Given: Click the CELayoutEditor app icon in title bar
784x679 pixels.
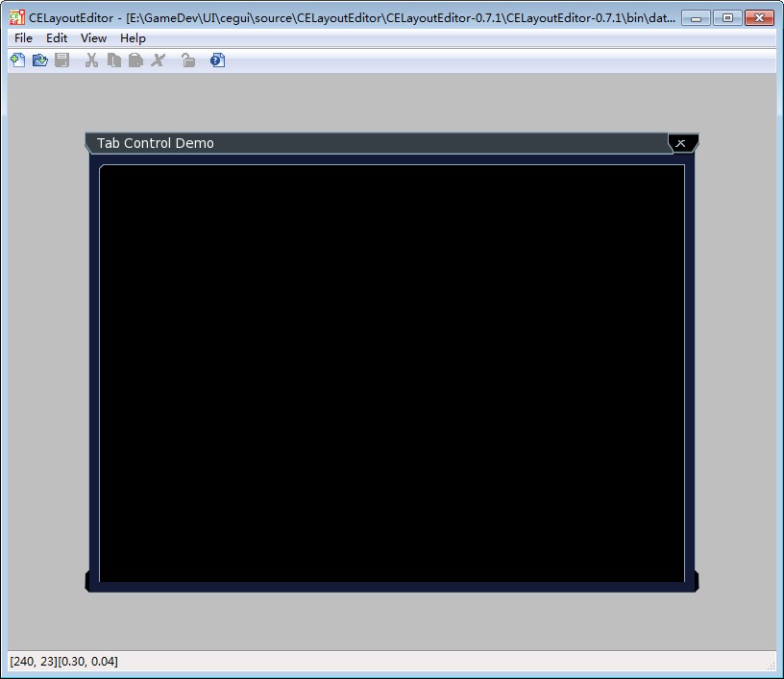Looking at the screenshot, I should coord(17,17).
